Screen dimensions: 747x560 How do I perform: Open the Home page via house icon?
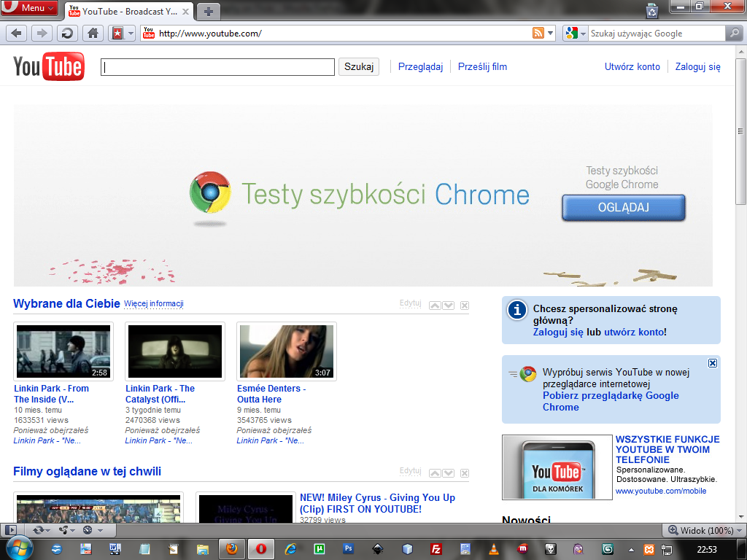[93, 34]
